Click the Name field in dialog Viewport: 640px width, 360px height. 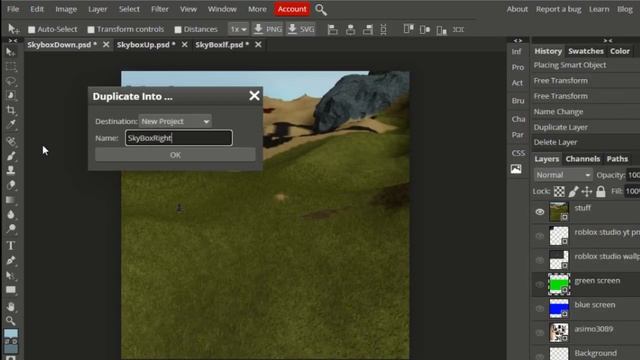tap(179, 138)
